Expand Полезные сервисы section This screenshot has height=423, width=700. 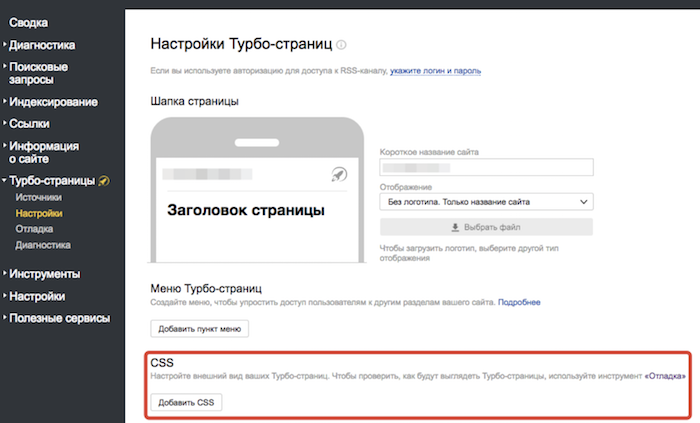click(x=59, y=318)
